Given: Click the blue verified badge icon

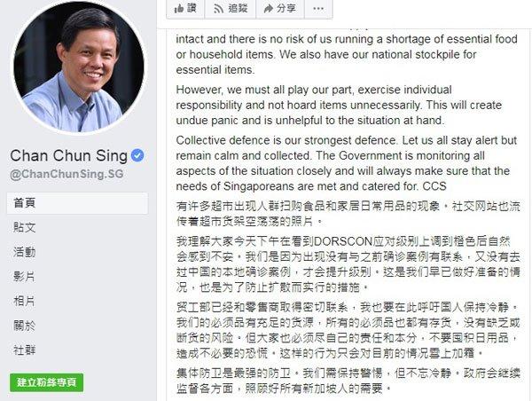Looking at the screenshot, I should pyautogui.click(x=137, y=157).
